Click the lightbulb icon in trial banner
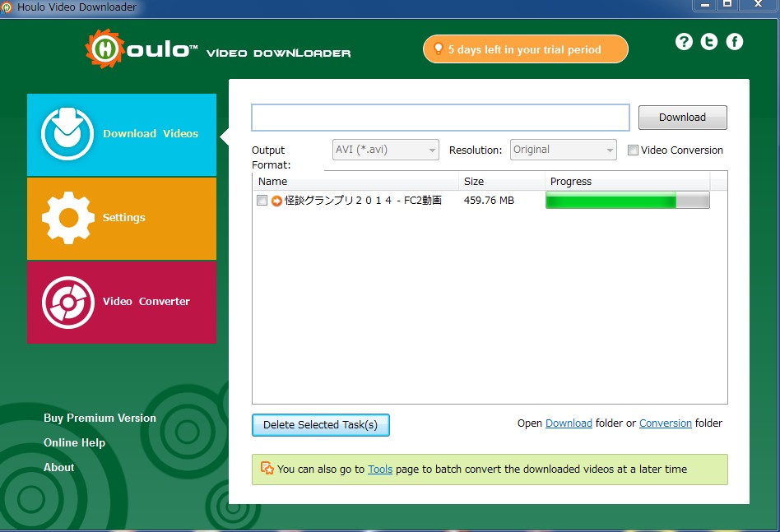Viewport: 780px width, 532px height. [439, 49]
